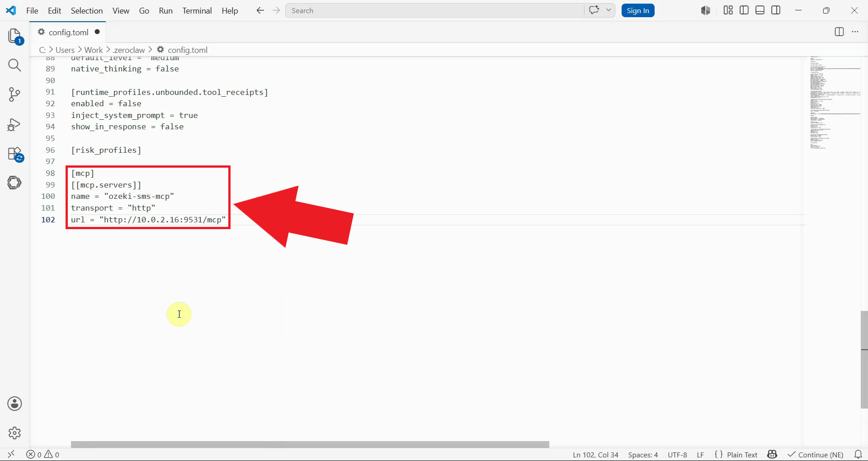
Task: Click the transport = "http" line
Action: click(113, 208)
